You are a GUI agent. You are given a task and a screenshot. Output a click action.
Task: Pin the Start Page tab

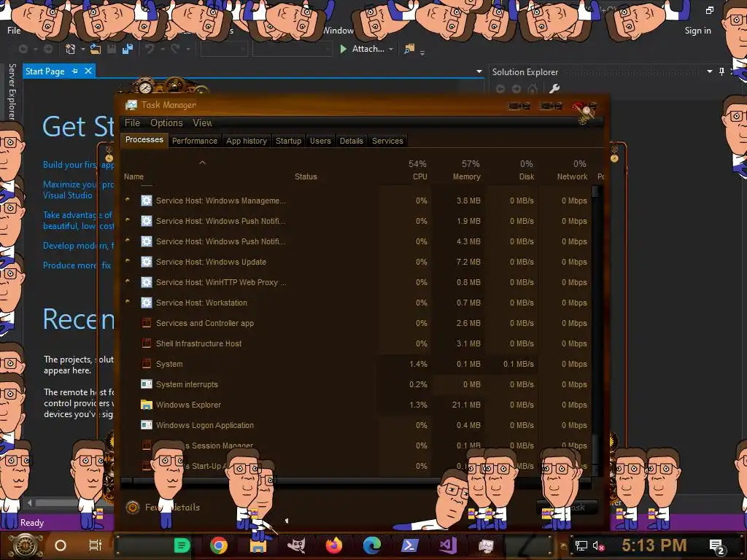[75, 71]
